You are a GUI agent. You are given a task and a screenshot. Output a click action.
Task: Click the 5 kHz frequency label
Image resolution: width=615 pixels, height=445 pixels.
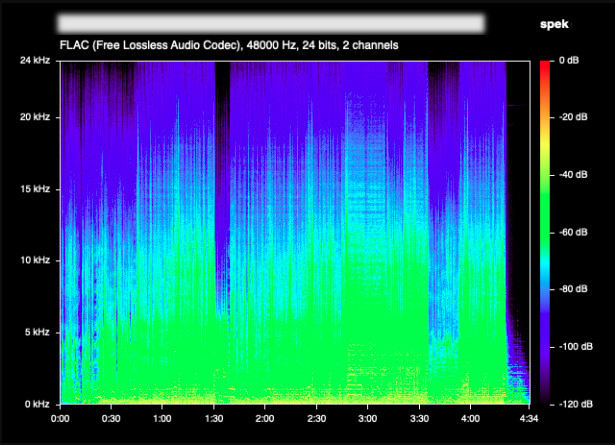[37, 332]
